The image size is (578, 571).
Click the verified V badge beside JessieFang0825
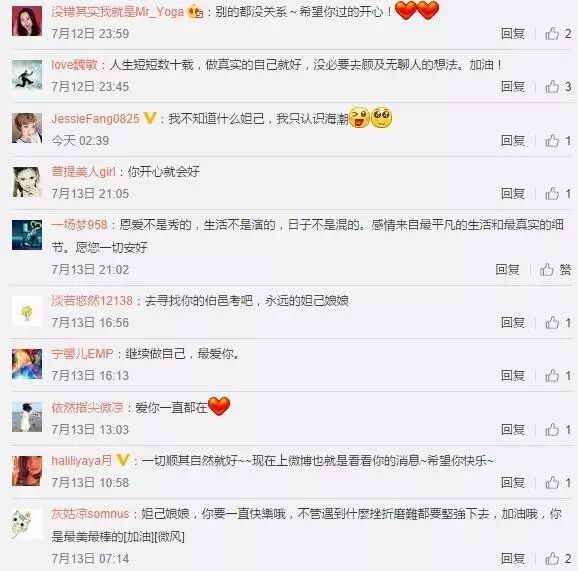coord(150,118)
